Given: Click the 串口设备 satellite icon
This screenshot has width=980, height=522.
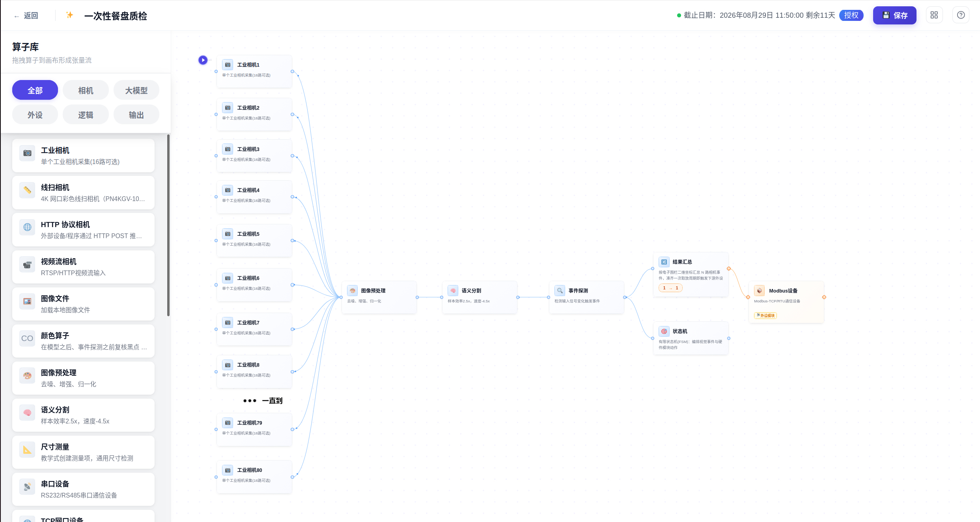Looking at the screenshot, I should pos(27,487).
